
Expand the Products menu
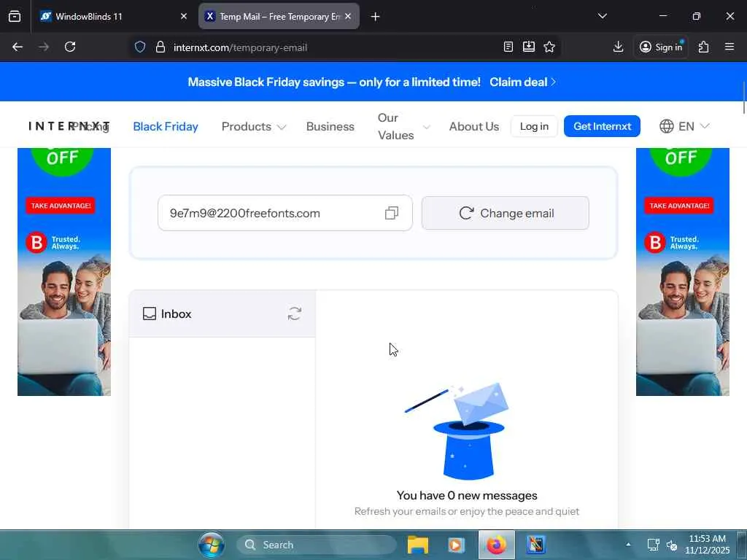pos(253,127)
